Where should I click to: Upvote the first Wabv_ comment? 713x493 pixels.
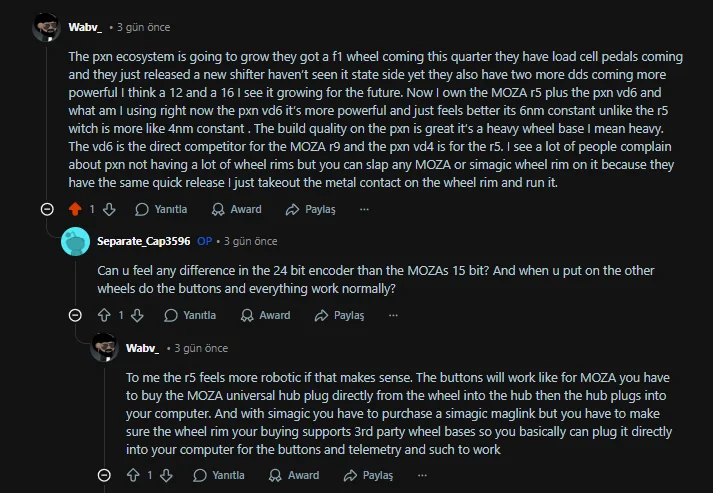pyautogui.click(x=75, y=209)
